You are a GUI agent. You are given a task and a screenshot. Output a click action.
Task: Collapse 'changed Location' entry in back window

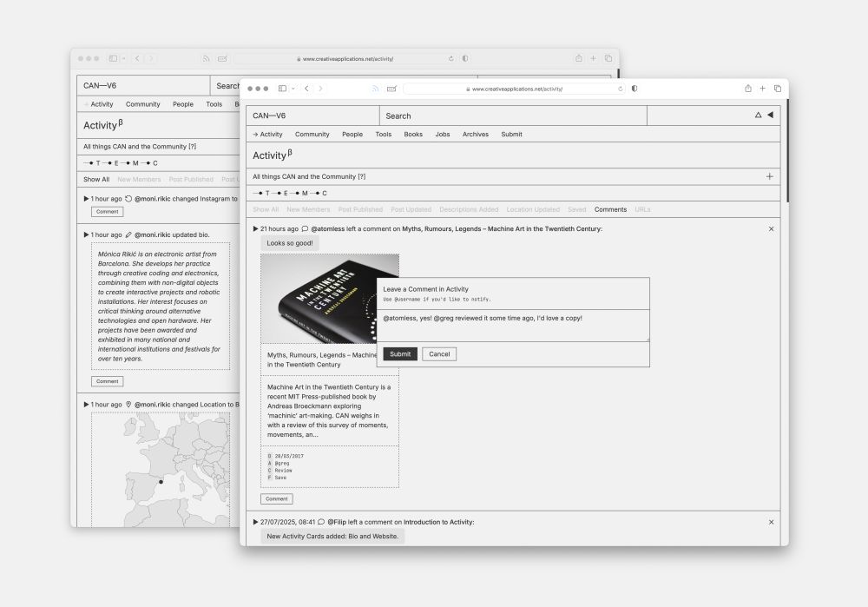(86, 405)
